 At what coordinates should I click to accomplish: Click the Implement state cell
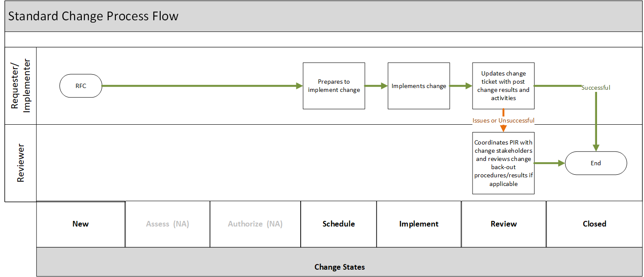(419, 224)
